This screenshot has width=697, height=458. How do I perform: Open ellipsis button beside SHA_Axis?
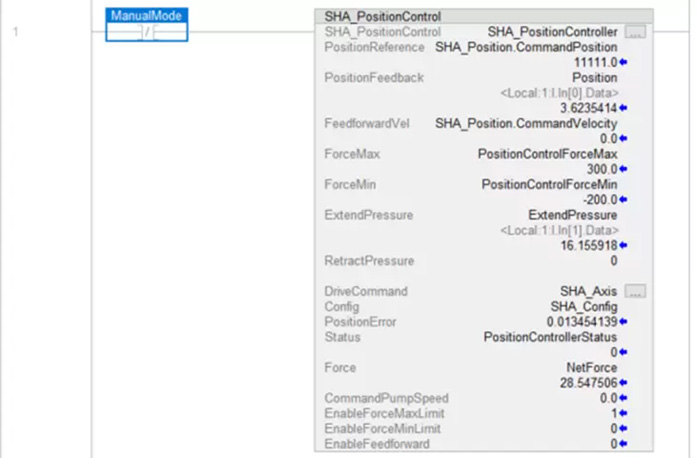[x=635, y=291]
